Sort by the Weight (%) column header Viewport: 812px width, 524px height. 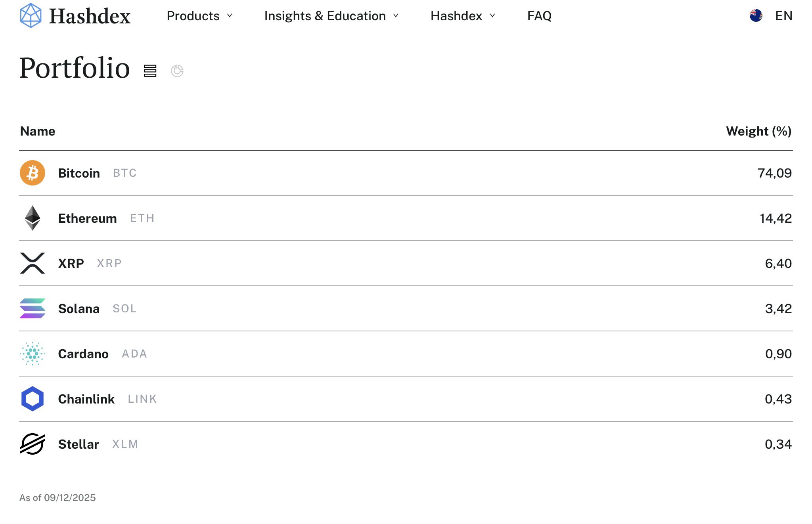click(x=758, y=131)
